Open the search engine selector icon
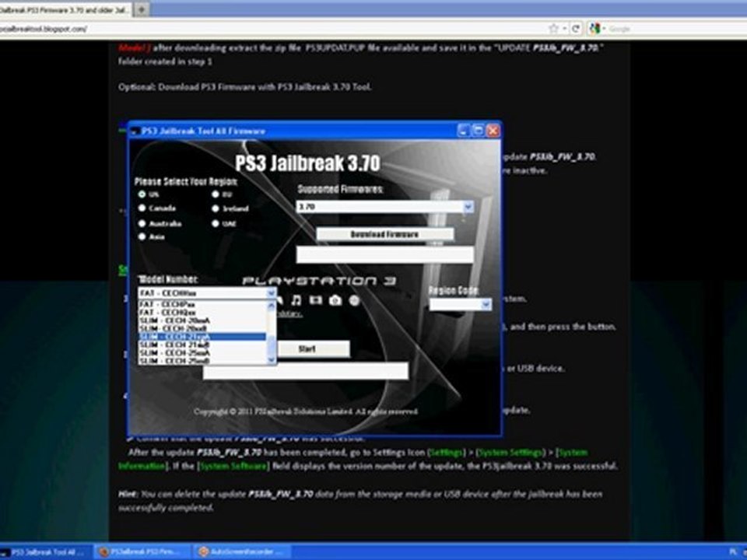The width and height of the screenshot is (747, 560). click(595, 29)
